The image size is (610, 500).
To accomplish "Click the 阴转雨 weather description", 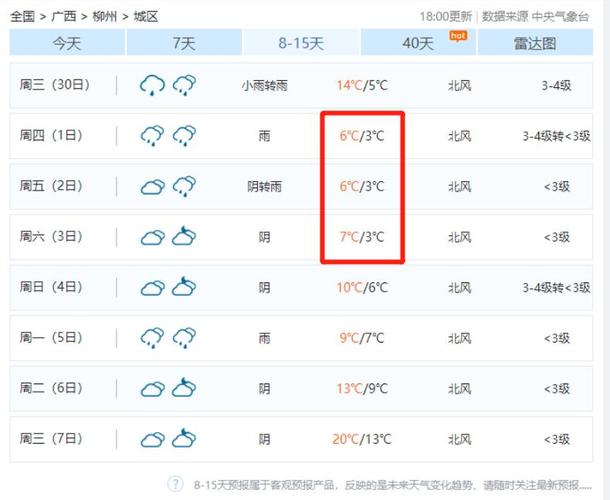I will coord(265,187).
